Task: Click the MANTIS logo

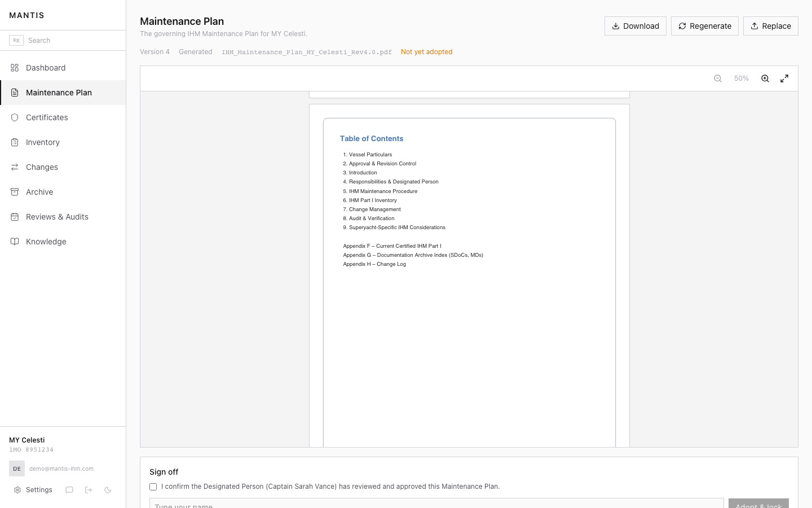Action: (x=27, y=15)
